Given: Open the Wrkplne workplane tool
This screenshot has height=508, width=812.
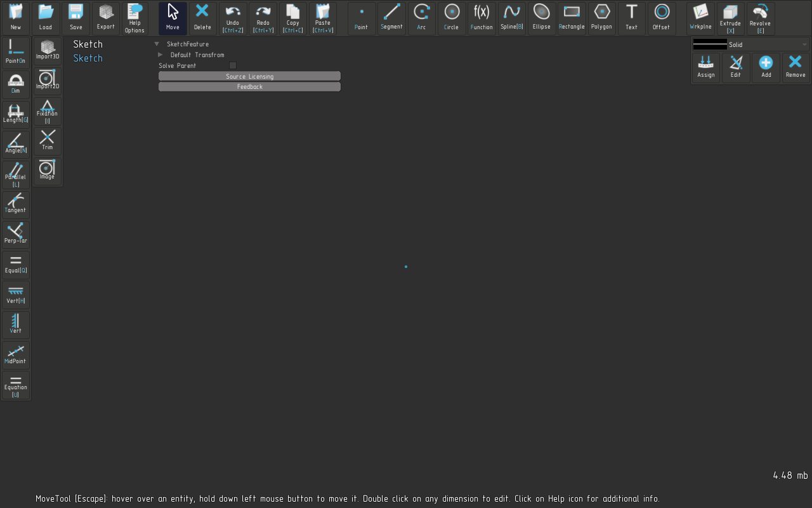Looking at the screenshot, I should click(x=700, y=18).
